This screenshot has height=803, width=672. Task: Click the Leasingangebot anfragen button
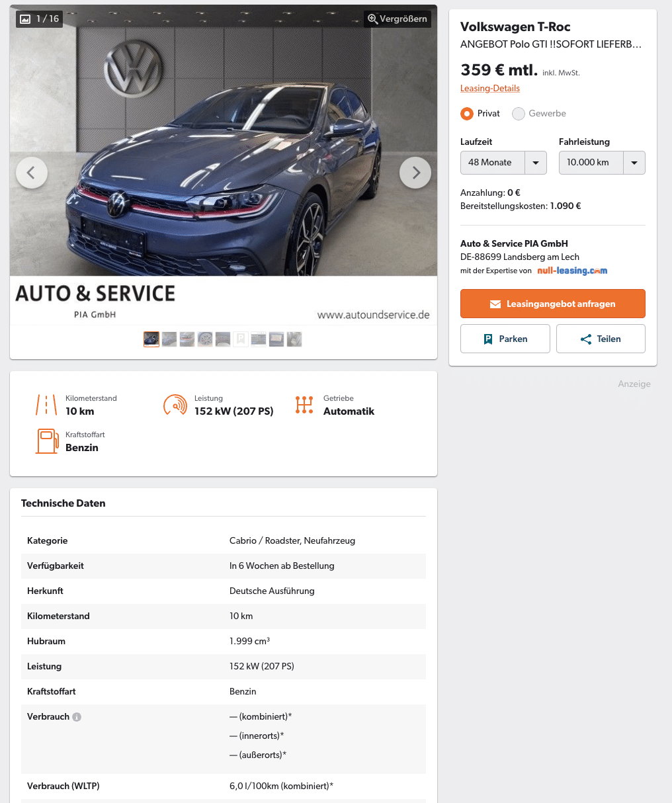point(553,304)
